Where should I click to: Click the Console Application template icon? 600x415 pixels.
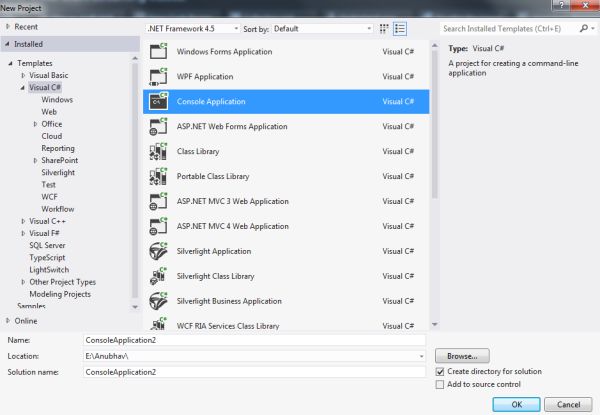(x=158, y=101)
